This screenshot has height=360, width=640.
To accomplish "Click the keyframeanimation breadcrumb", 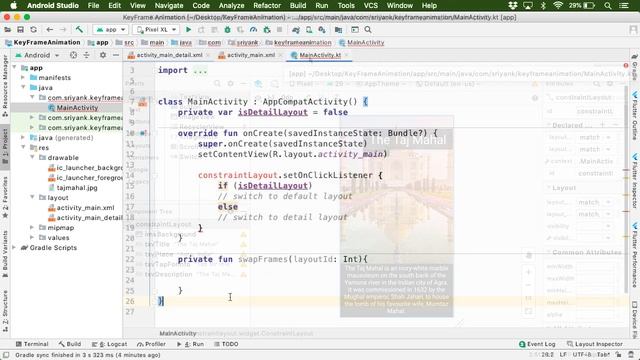I will (302, 42).
